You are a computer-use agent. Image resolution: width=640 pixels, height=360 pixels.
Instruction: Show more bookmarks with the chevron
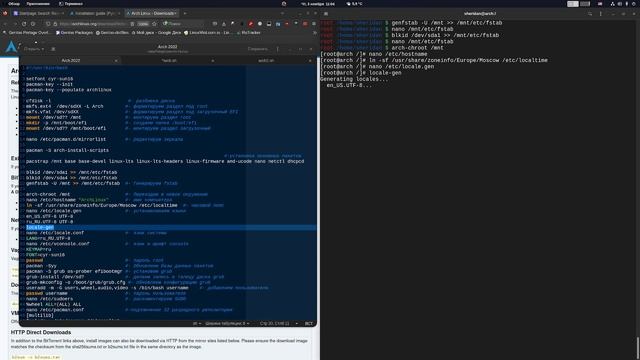314,33
